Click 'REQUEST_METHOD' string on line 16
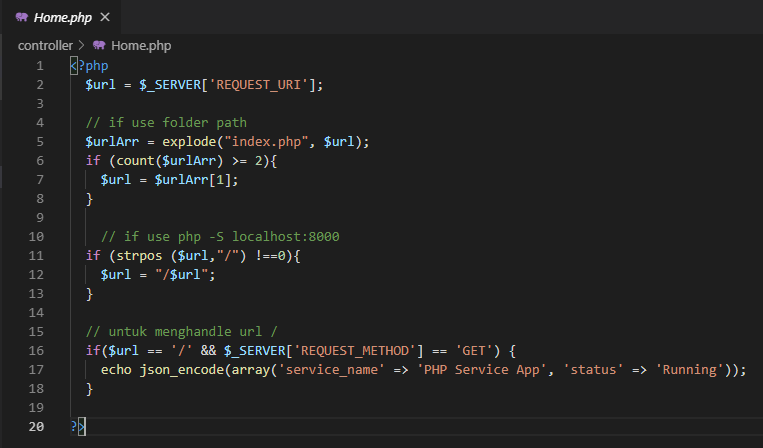The width and height of the screenshot is (763, 448). 354,351
